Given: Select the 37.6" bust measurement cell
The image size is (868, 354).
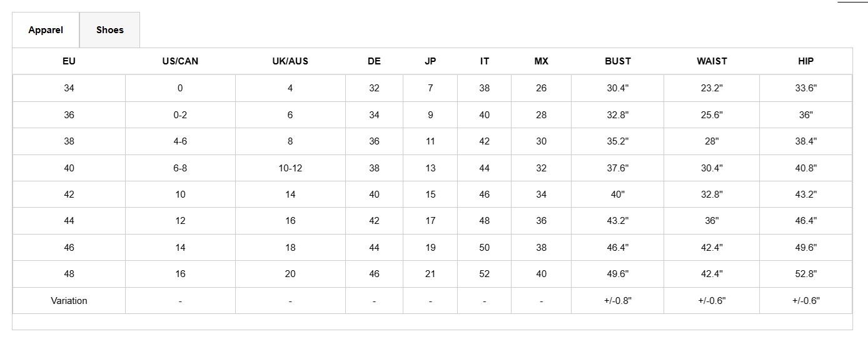Looking at the screenshot, I should click(618, 168).
